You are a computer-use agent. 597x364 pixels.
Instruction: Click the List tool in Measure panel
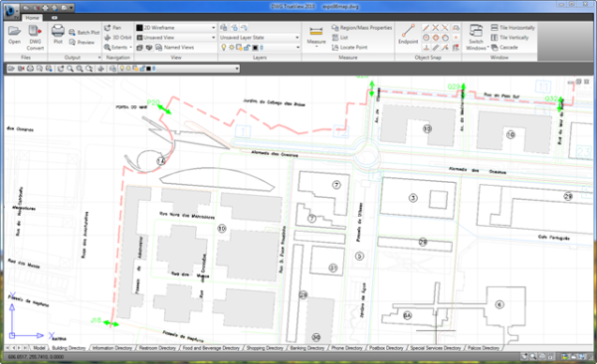pyautogui.click(x=340, y=38)
